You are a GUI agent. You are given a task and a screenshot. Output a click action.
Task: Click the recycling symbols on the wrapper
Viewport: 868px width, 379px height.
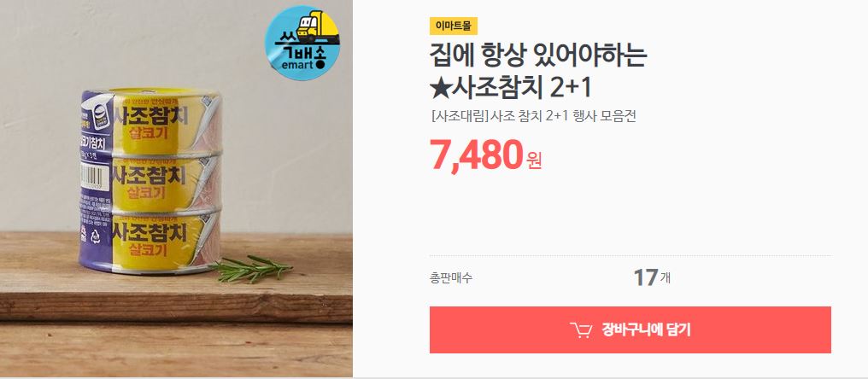tap(90, 234)
